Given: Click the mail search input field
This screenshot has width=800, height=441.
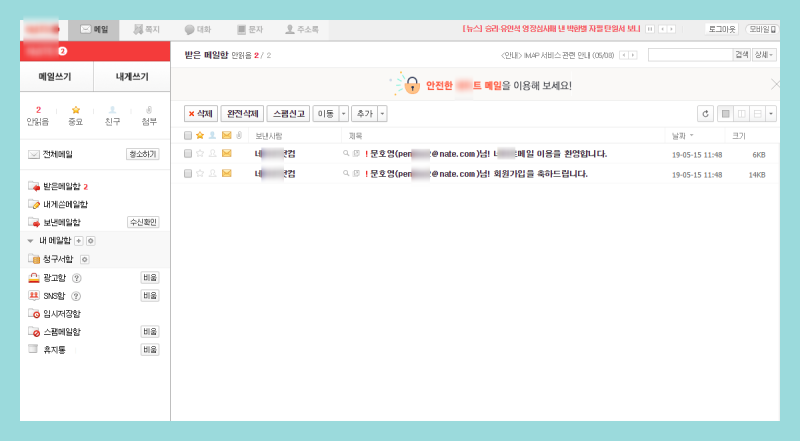Looking at the screenshot, I should (690, 55).
